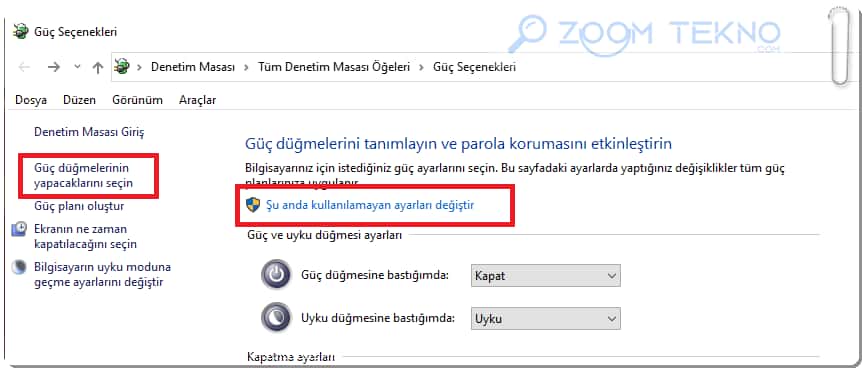This screenshot has height=371, width=865.
Task: Click the Güç düğmesine bastığımda label
Action: (x=375, y=275)
